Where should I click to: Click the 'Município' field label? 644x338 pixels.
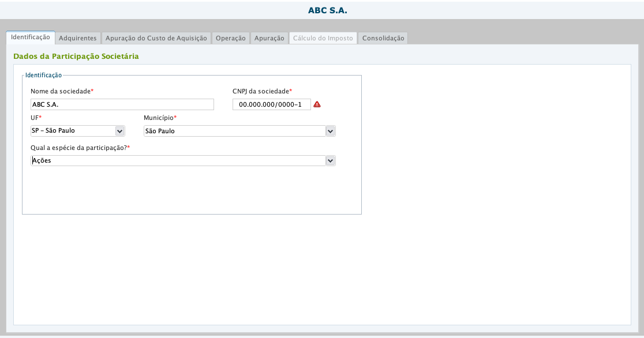159,118
